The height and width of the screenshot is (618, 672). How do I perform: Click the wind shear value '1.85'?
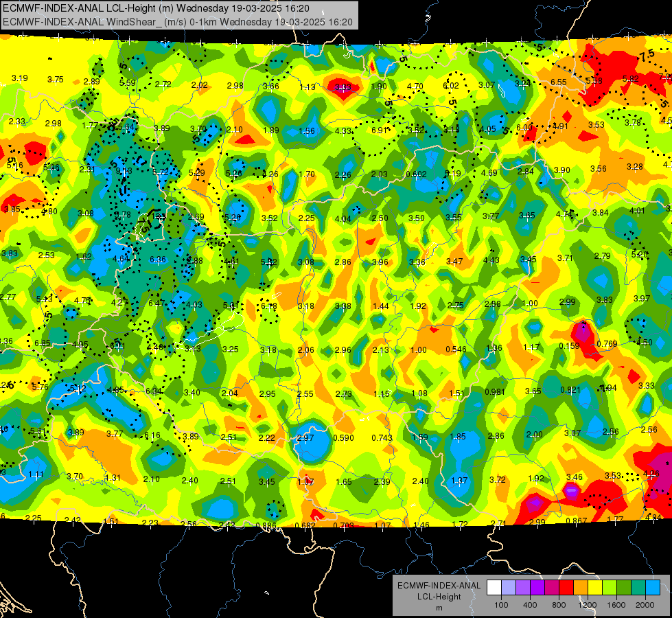click(458, 437)
